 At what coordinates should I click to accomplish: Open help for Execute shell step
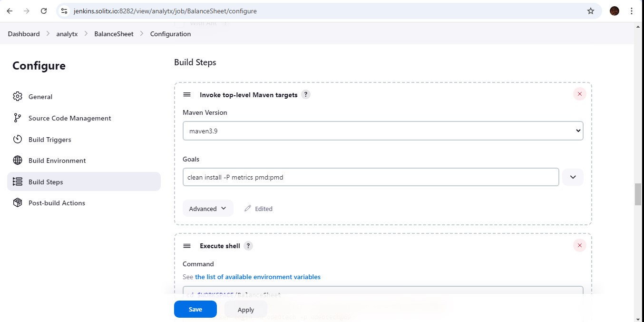coord(248,246)
